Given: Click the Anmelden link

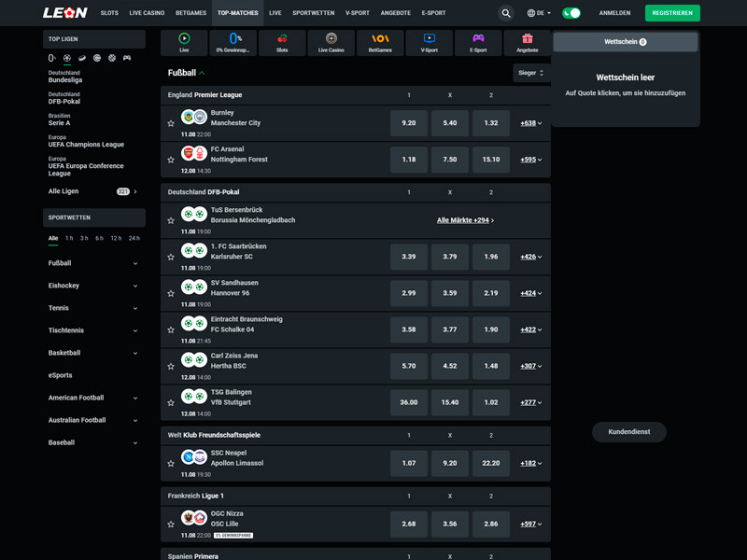Looking at the screenshot, I should pyautogui.click(x=614, y=13).
